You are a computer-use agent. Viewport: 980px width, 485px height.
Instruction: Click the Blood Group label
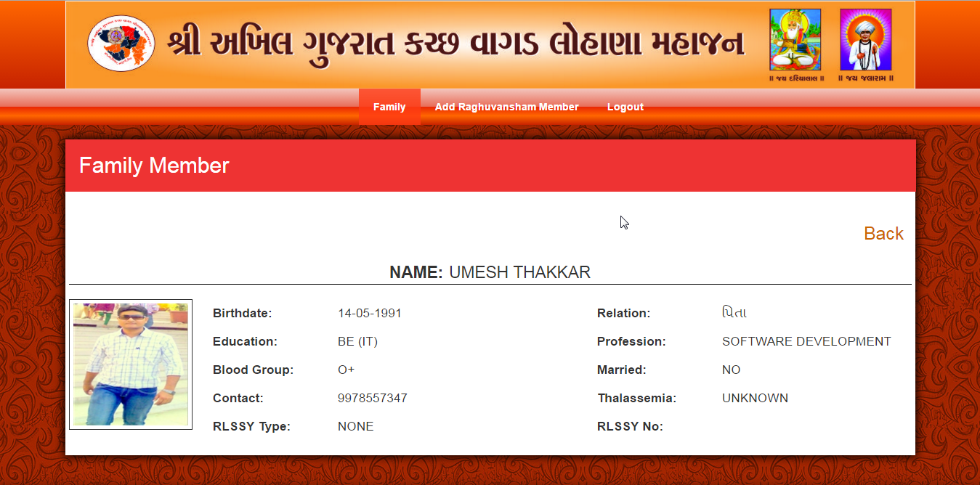coord(253,370)
